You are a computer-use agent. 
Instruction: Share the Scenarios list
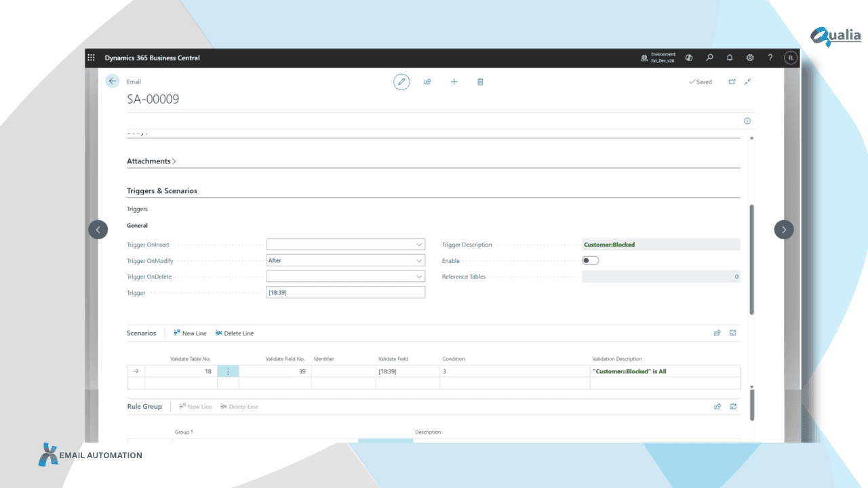(717, 333)
